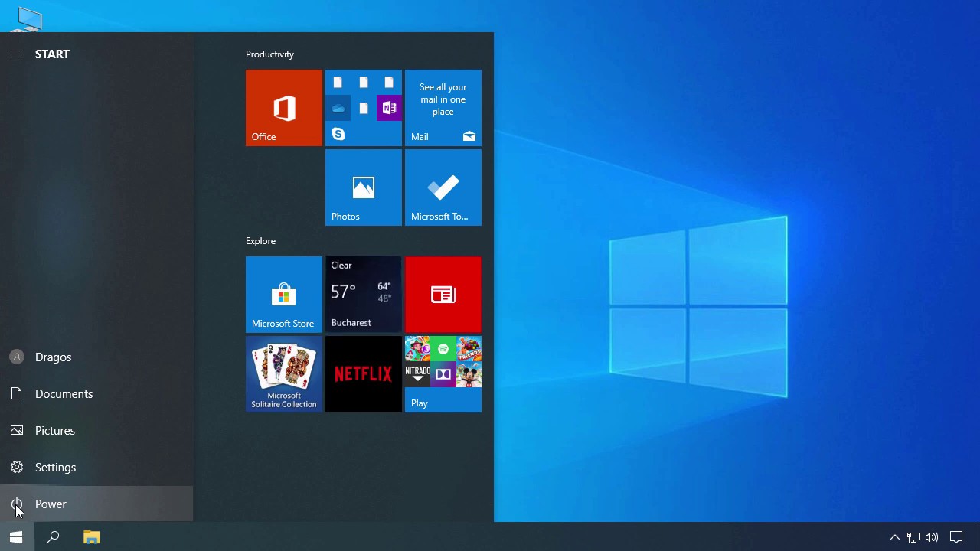Click the Power option
Screen dimensions: 980x551
[x=51, y=504]
